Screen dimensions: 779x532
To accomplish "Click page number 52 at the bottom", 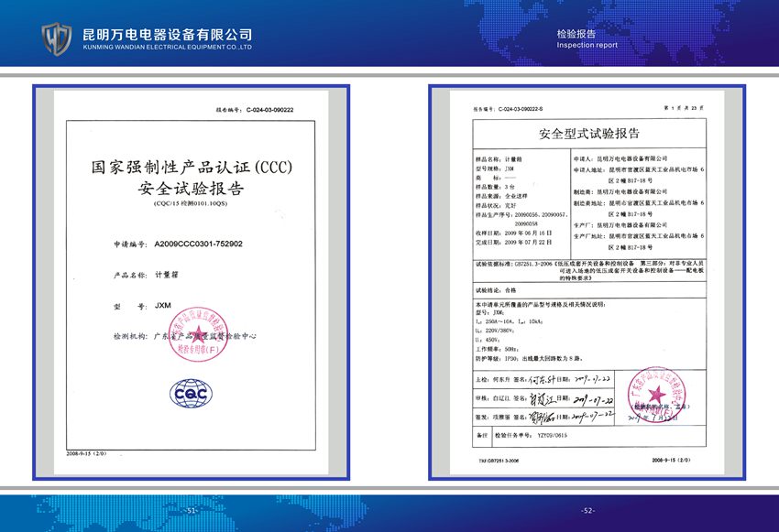I will click(x=588, y=511).
